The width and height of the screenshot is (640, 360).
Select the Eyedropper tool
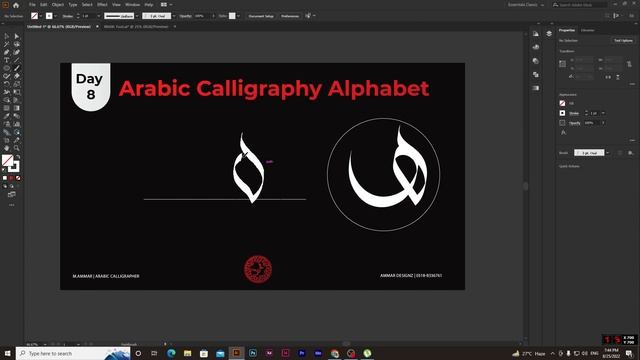[7, 116]
